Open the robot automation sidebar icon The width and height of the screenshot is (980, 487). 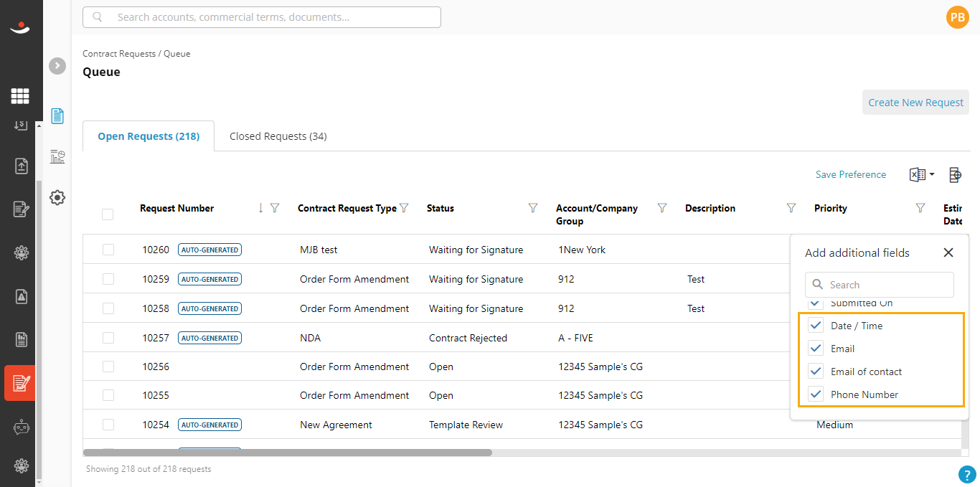coord(21,427)
